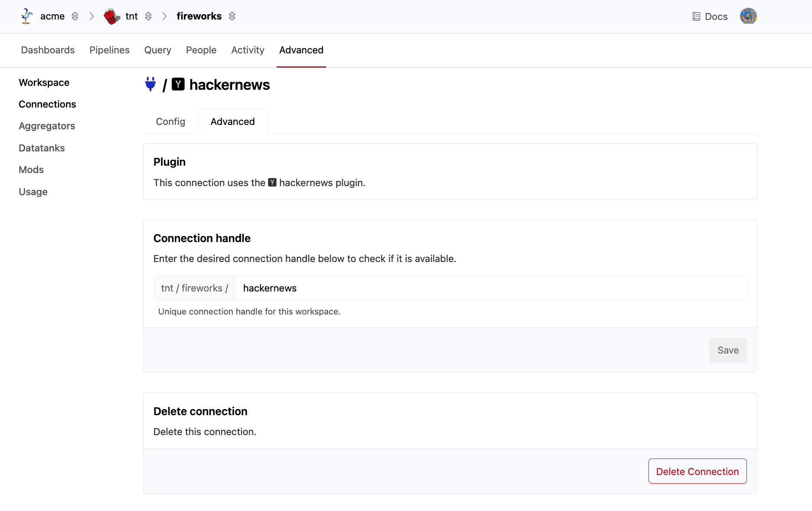Open Datatanks from the sidebar
This screenshot has width=812, height=511.
point(42,148)
